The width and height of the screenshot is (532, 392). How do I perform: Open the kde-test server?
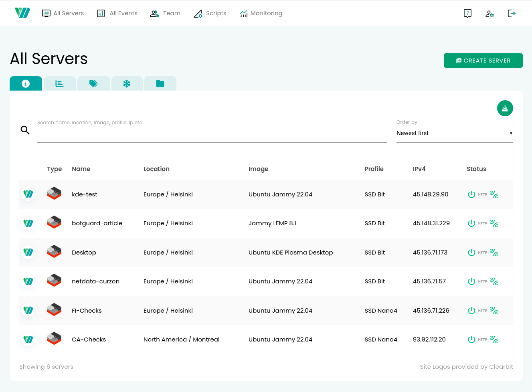click(85, 194)
